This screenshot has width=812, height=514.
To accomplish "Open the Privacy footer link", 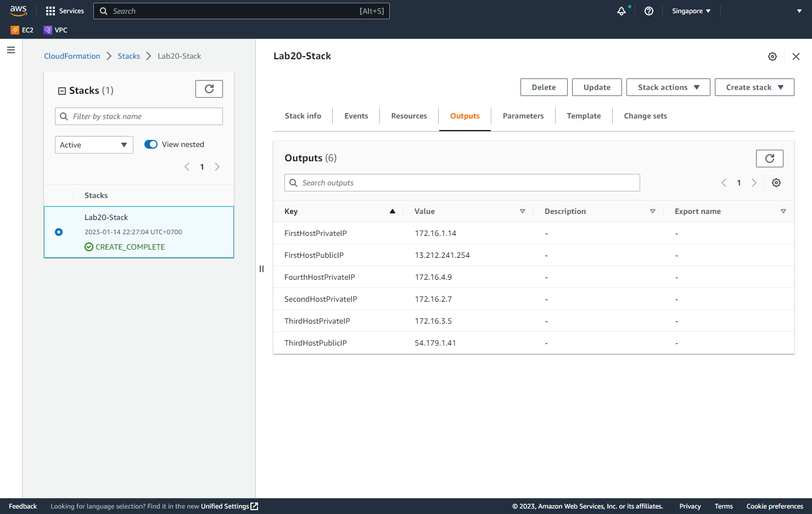I will click(690, 506).
